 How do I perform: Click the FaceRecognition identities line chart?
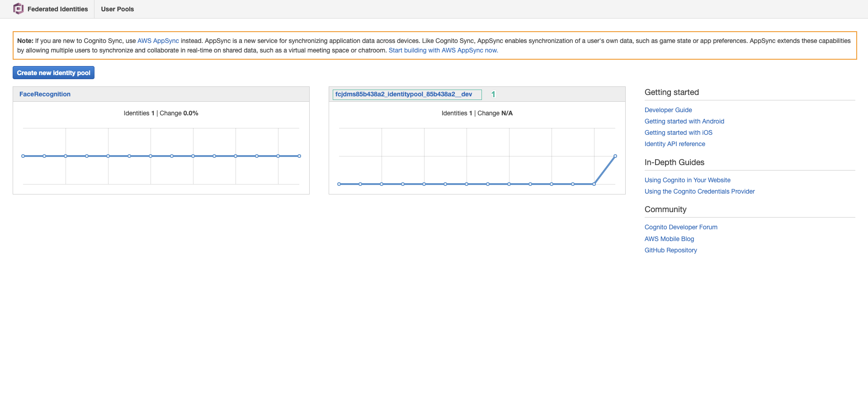[161, 156]
